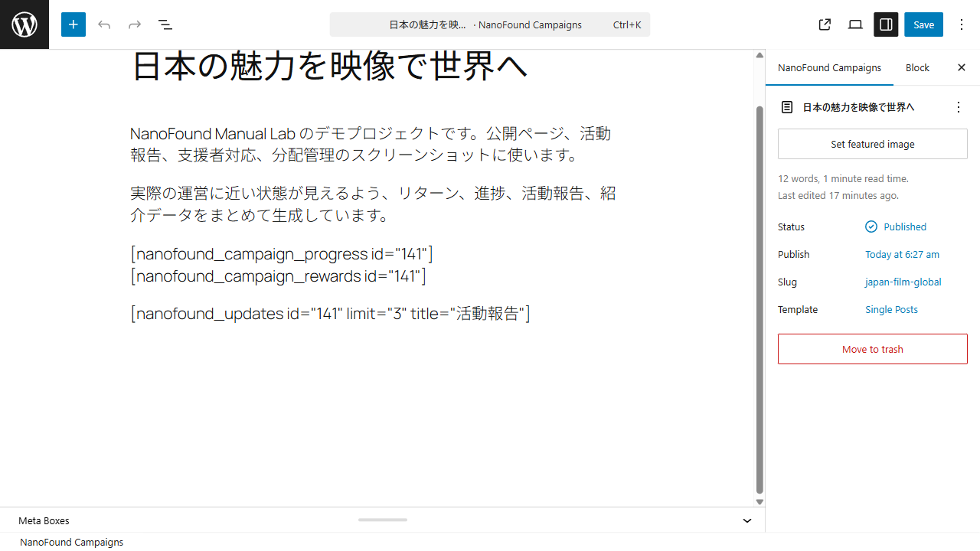Image resolution: width=980 pixels, height=551 pixels.
Task: Toggle the settings sidebar panel
Action: 886,24
